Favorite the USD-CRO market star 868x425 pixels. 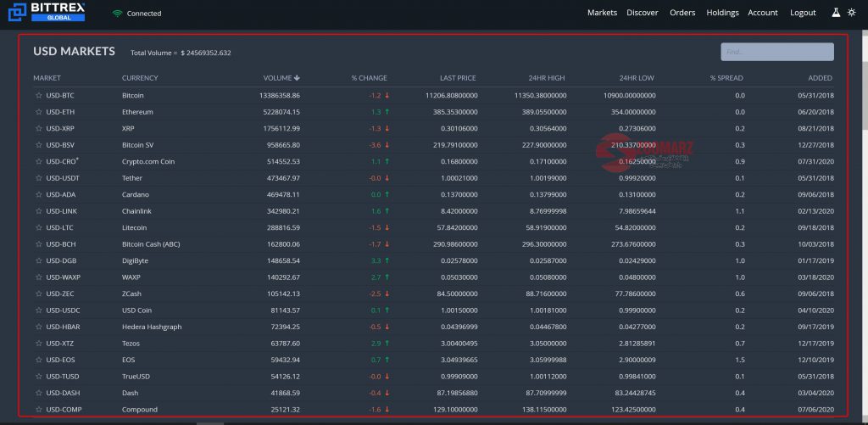point(39,161)
